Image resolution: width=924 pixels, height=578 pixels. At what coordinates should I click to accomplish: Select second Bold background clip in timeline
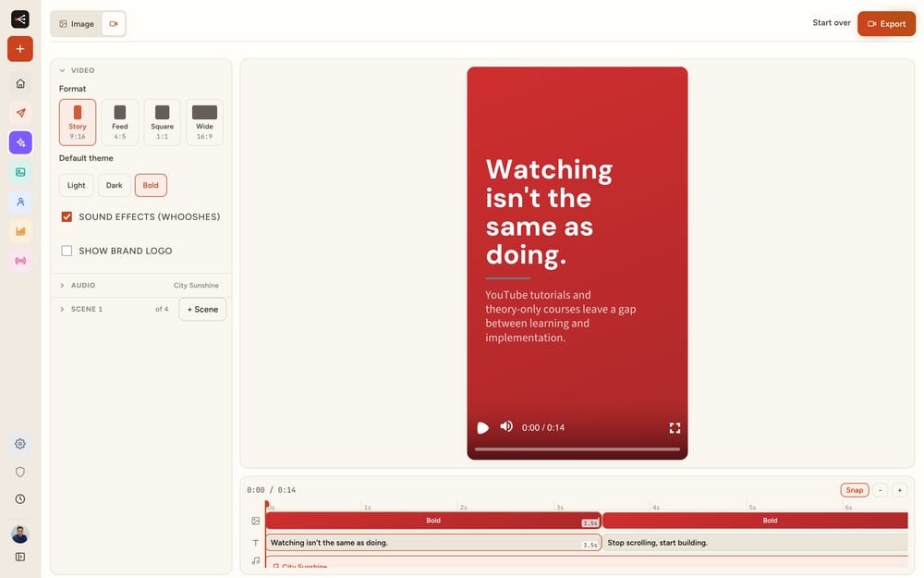755,520
